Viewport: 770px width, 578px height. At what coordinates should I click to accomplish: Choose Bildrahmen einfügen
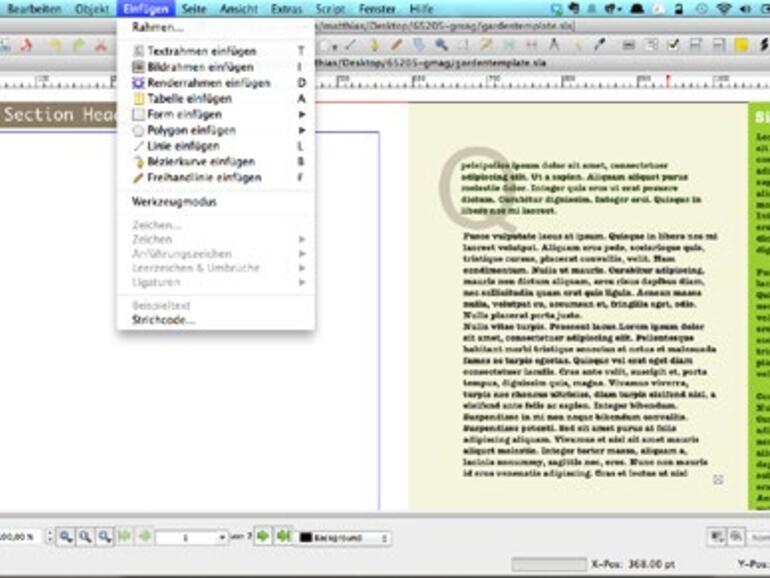(x=217, y=67)
